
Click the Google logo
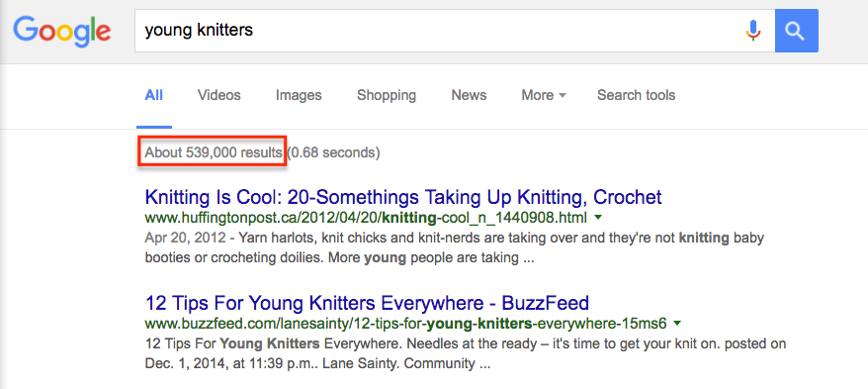[61, 32]
